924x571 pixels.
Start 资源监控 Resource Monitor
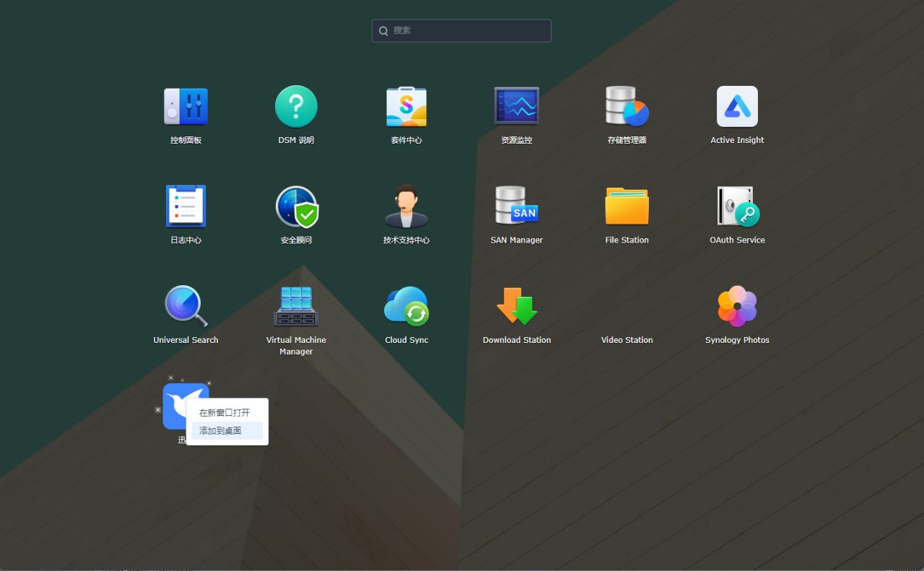click(x=516, y=106)
